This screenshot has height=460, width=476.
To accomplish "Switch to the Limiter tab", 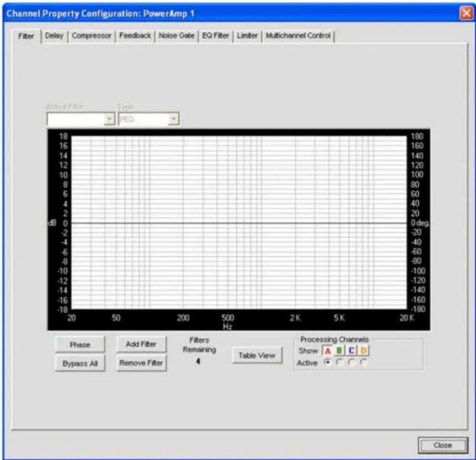I will tap(247, 36).
